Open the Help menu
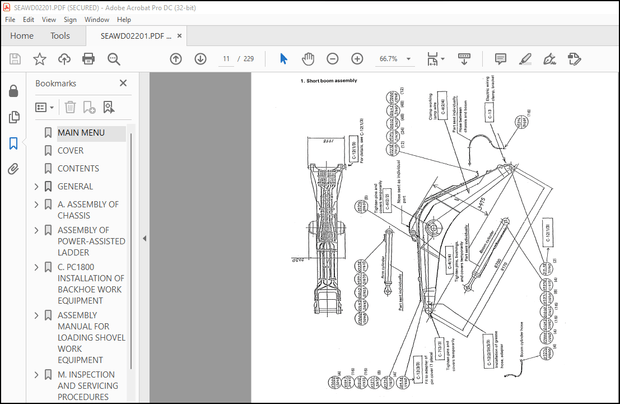This screenshot has height=404, width=620. [124, 19]
